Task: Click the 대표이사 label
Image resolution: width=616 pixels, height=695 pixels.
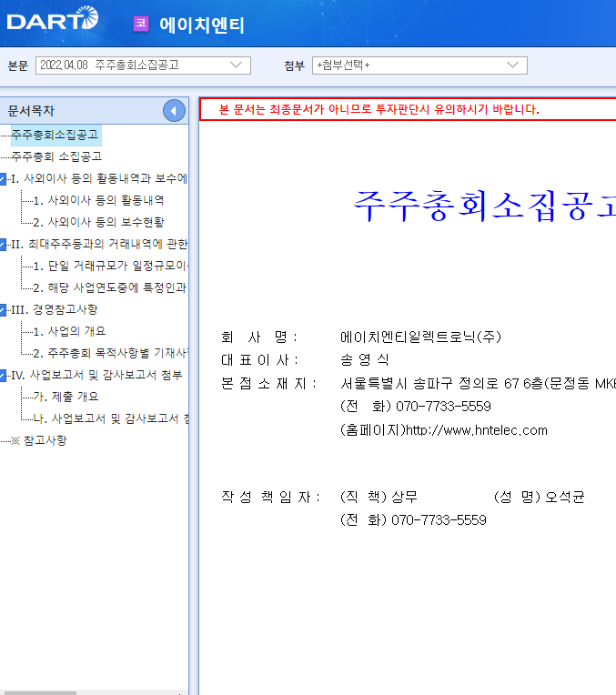Action: (x=260, y=360)
